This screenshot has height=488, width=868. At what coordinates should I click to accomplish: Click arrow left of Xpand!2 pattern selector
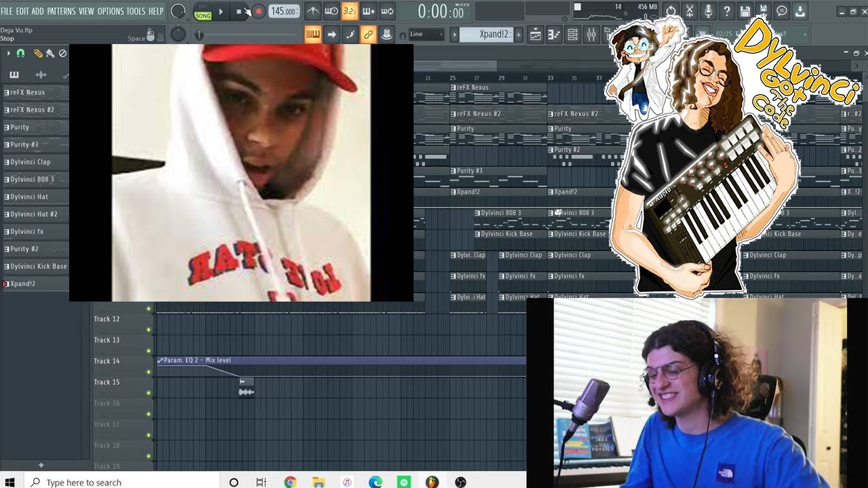(454, 35)
